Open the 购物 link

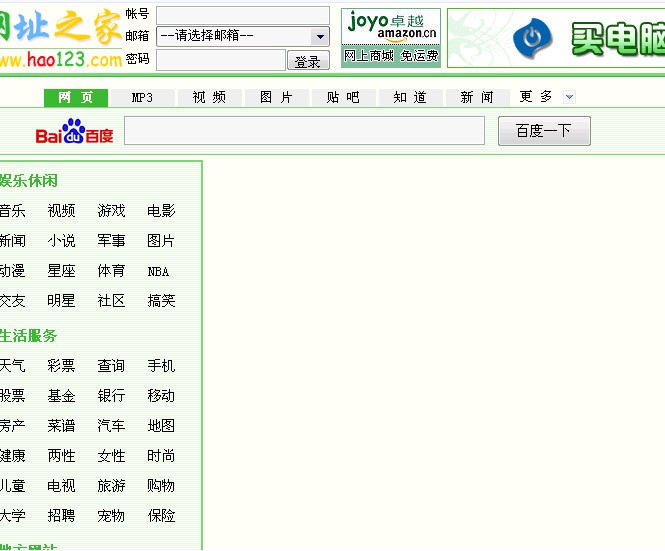(161, 486)
